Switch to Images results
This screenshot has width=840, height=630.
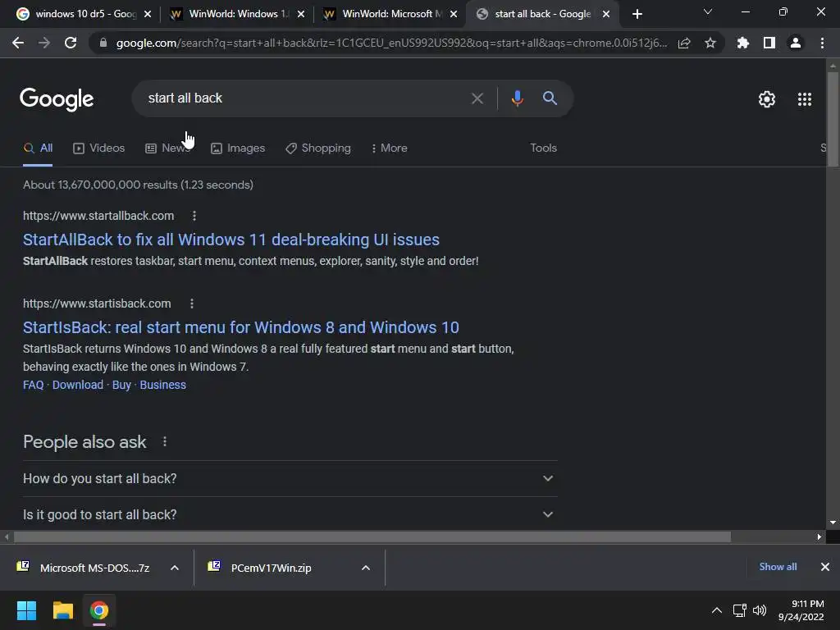point(238,148)
